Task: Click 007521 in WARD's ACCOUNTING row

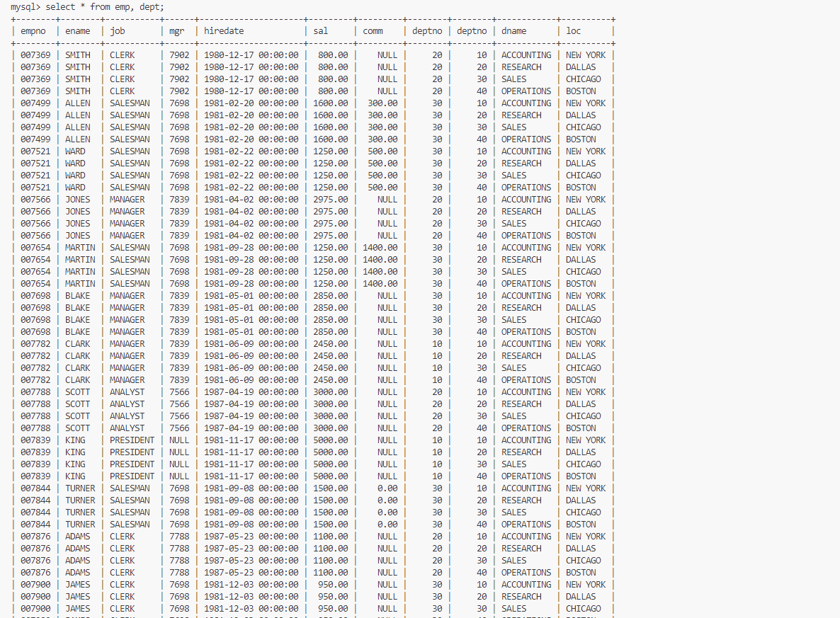Action: tap(35, 151)
